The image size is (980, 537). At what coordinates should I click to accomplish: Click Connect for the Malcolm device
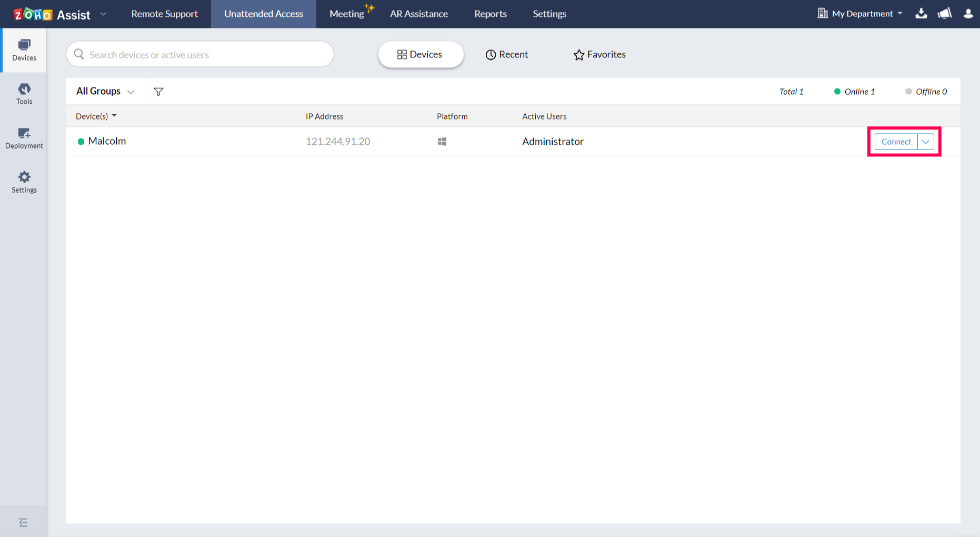pyautogui.click(x=896, y=141)
